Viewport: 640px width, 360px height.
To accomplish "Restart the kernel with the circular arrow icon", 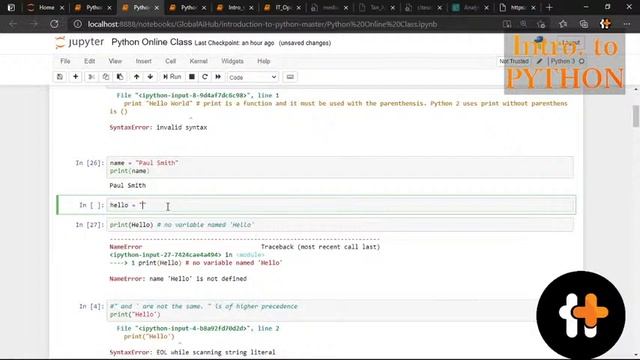I will (x=205, y=77).
